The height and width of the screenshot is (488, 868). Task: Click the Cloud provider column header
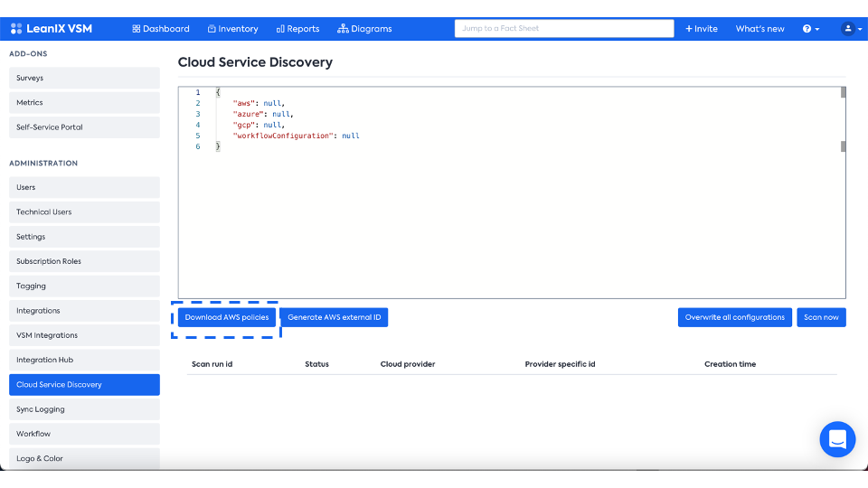(408, 364)
